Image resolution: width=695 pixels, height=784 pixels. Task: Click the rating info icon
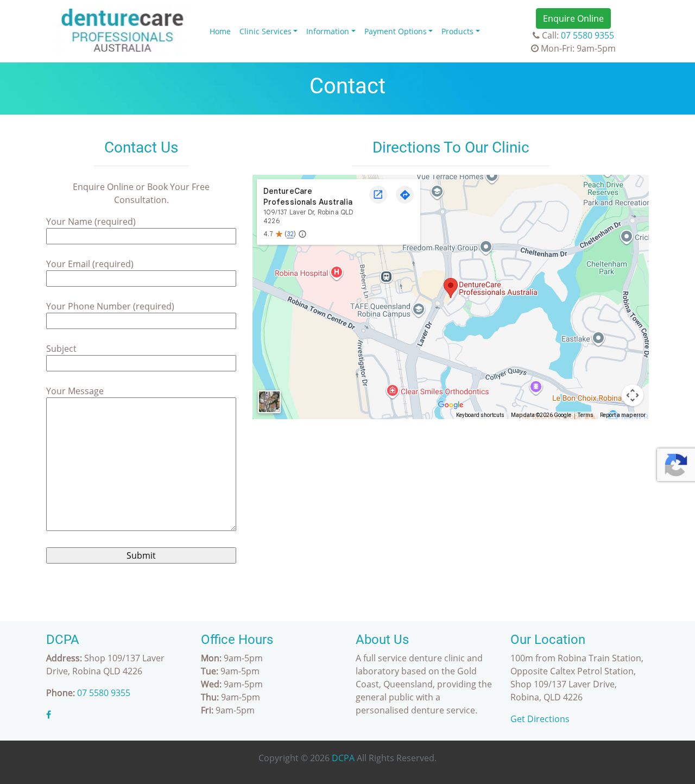(302, 234)
